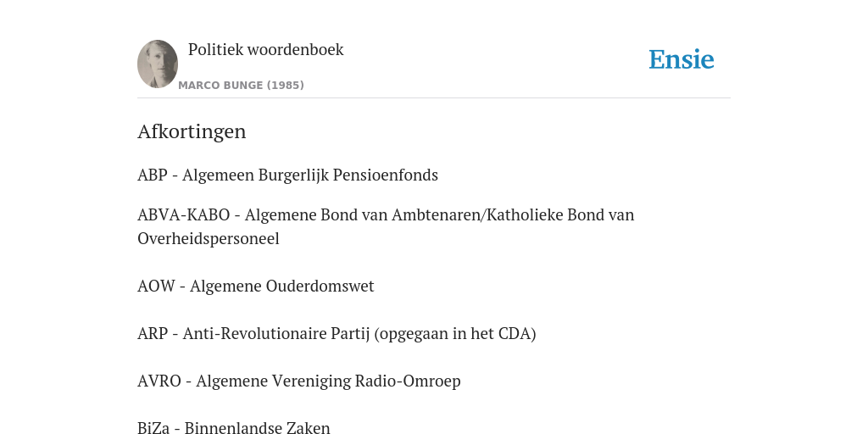This screenshot has width=868, height=434.
Task: Click the text opgegaan in het CDA
Action: point(455,334)
